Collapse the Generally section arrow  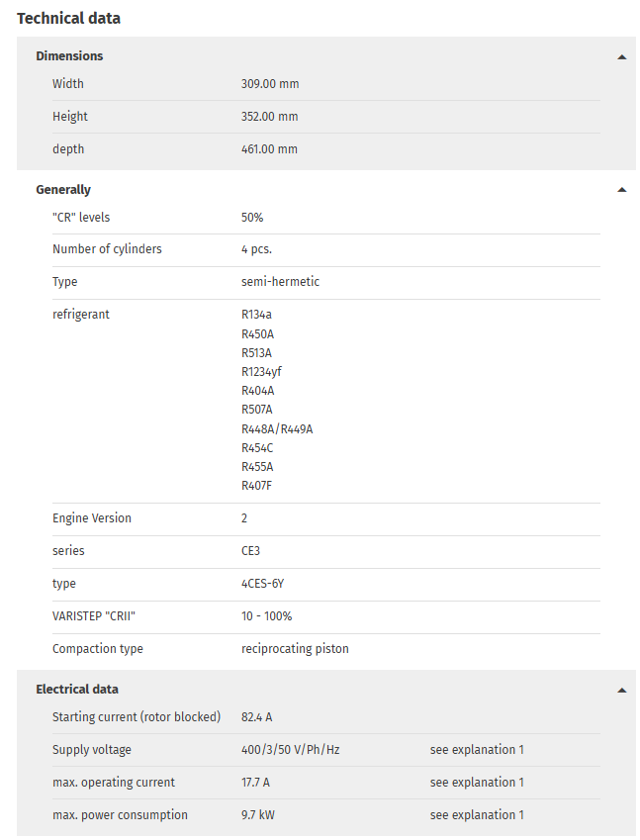pyautogui.click(x=621, y=190)
